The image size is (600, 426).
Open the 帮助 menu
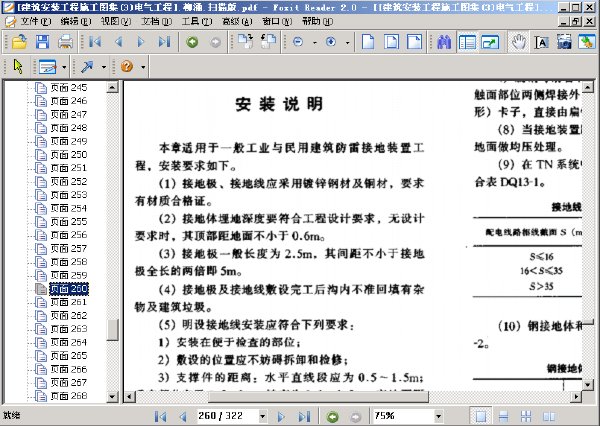point(317,21)
